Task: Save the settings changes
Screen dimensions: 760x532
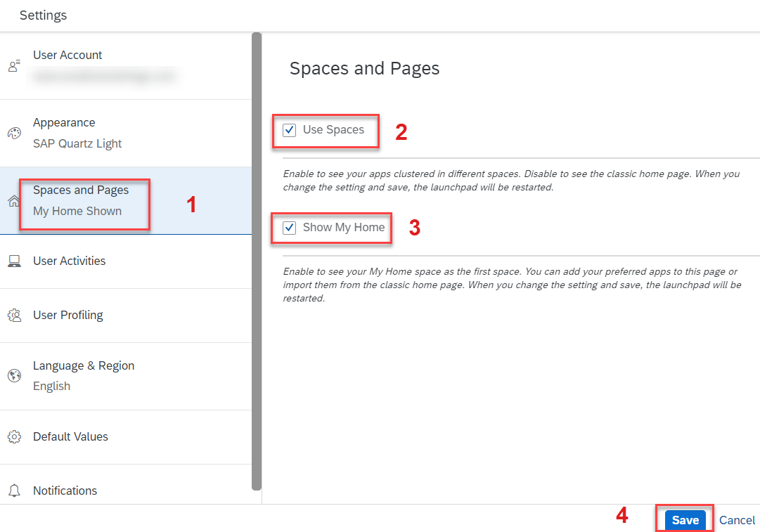Action: click(x=685, y=520)
